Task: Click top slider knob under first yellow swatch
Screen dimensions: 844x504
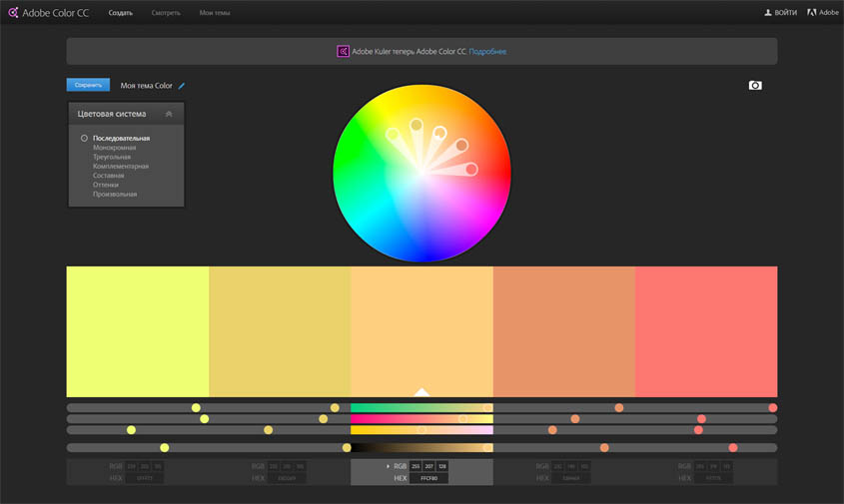Action: [196, 408]
